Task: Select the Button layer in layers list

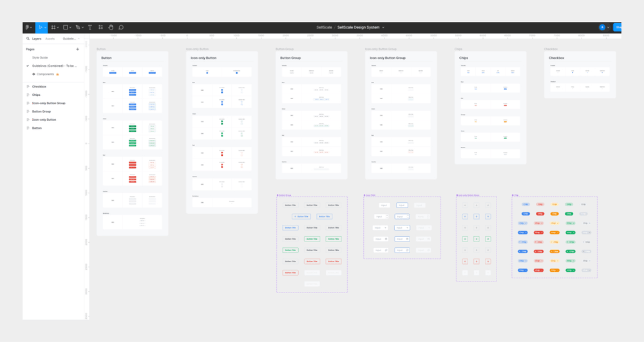Action: [x=37, y=128]
